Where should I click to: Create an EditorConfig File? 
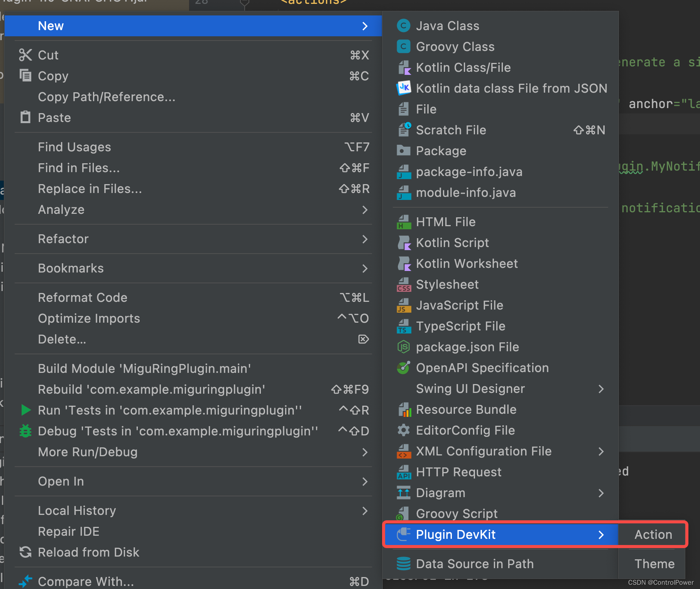465,430
